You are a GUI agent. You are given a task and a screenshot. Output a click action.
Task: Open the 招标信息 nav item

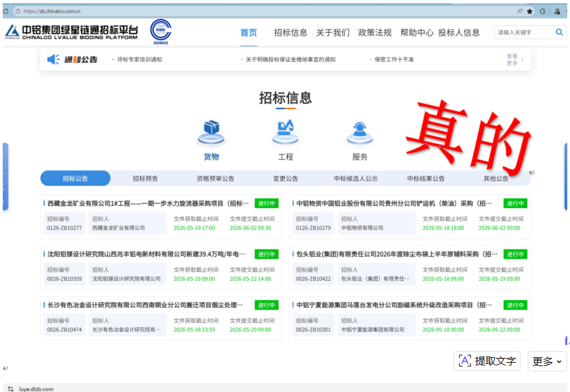(290, 33)
